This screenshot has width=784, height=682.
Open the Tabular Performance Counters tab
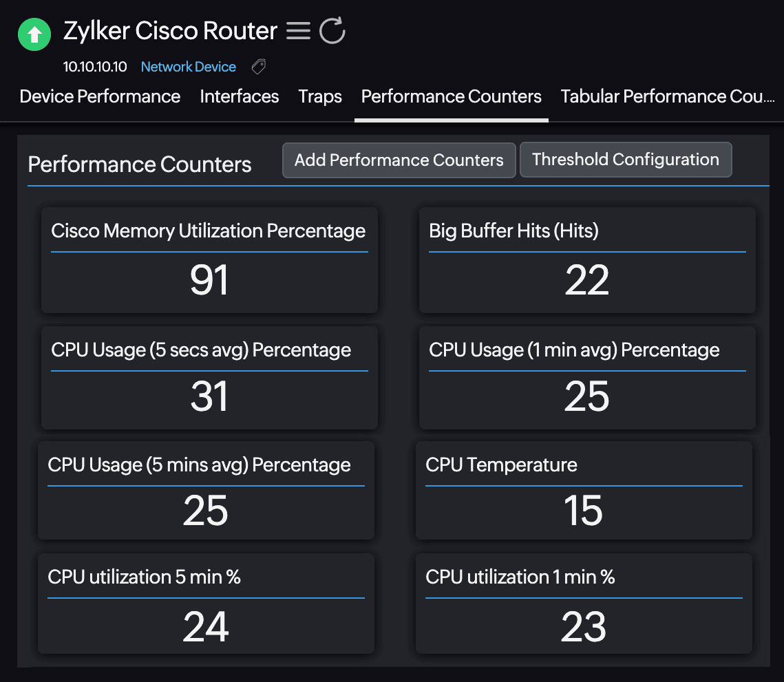pyautogui.click(x=666, y=96)
